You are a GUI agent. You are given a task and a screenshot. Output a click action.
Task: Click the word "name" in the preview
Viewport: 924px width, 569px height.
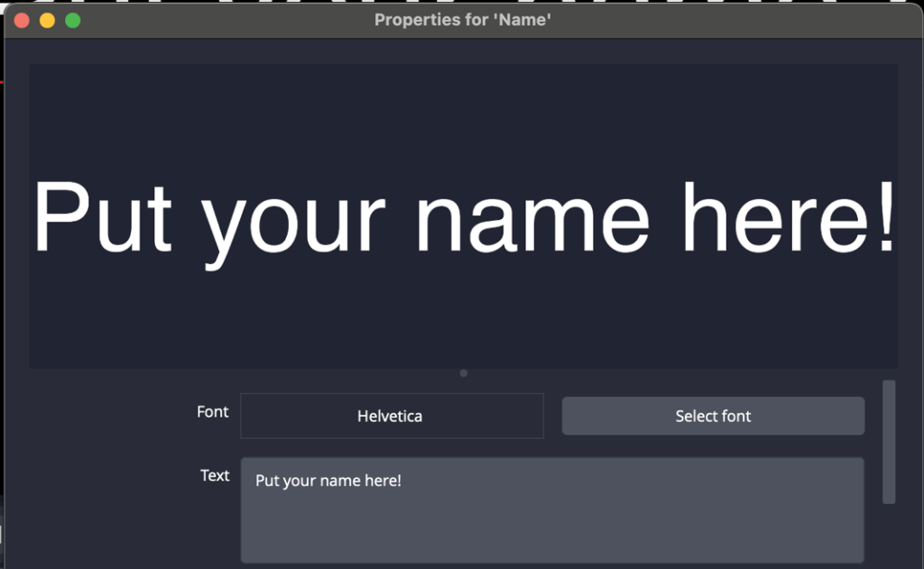coord(531,218)
